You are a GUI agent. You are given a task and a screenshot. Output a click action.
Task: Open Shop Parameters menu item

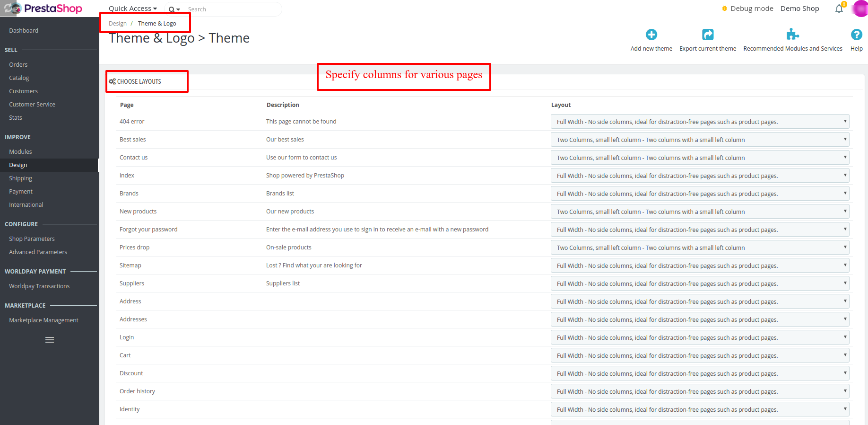32,239
